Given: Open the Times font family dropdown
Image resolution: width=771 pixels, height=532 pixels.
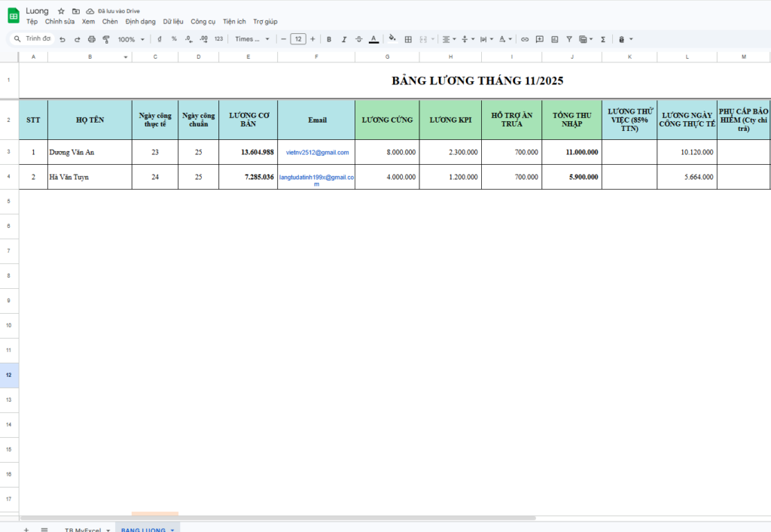Looking at the screenshot, I should [x=251, y=39].
